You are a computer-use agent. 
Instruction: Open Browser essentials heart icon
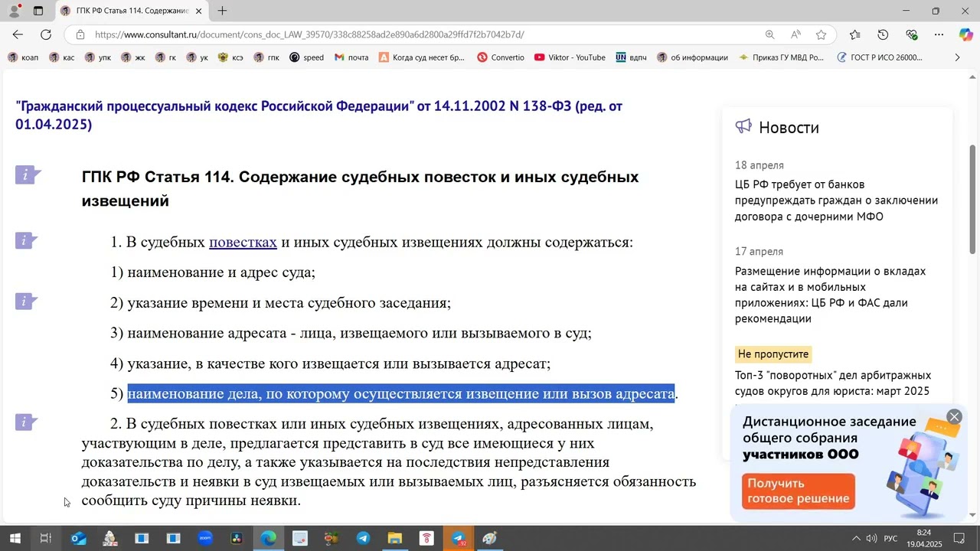tap(911, 34)
